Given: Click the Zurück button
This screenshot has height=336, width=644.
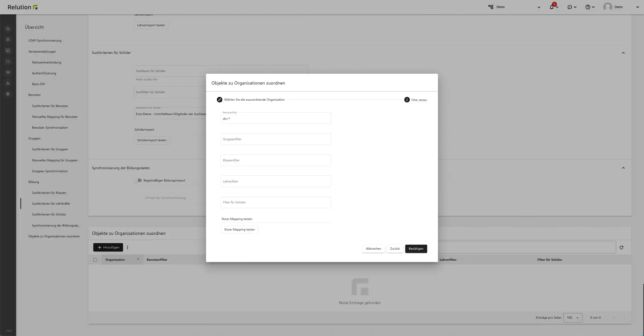Looking at the screenshot, I should point(395,249).
